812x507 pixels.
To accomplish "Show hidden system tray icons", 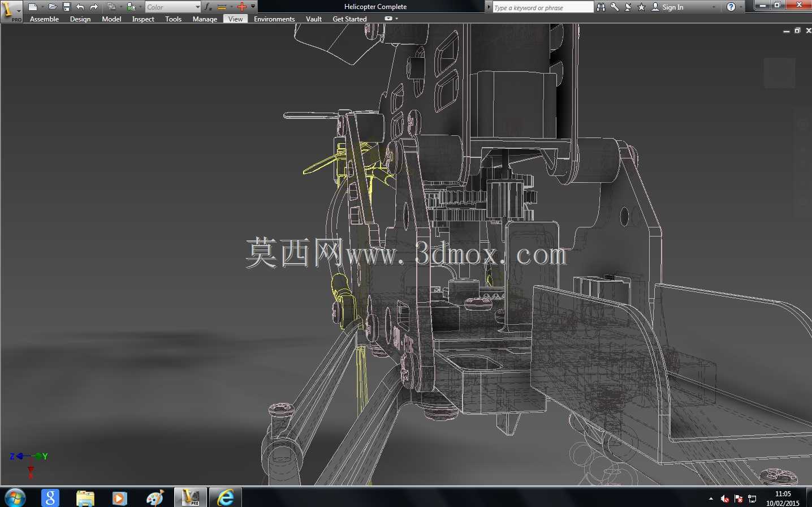I will click(x=711, y=499).
